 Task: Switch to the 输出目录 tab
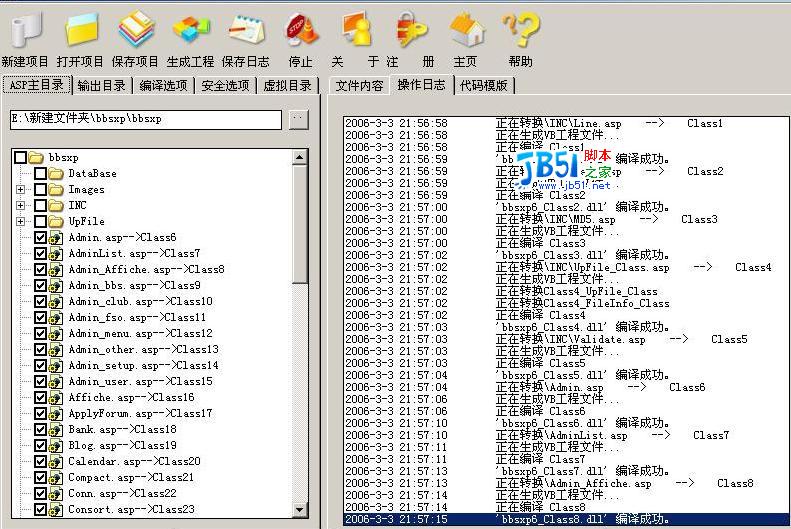[102, 85]
